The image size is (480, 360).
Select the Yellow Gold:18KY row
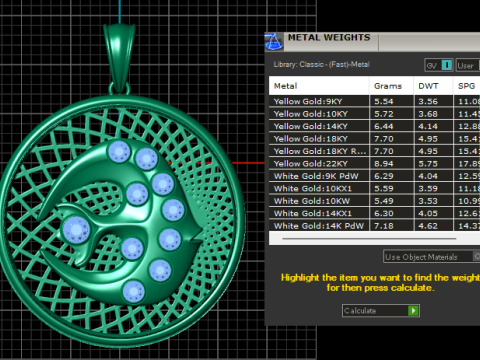[x=375, y=139]
